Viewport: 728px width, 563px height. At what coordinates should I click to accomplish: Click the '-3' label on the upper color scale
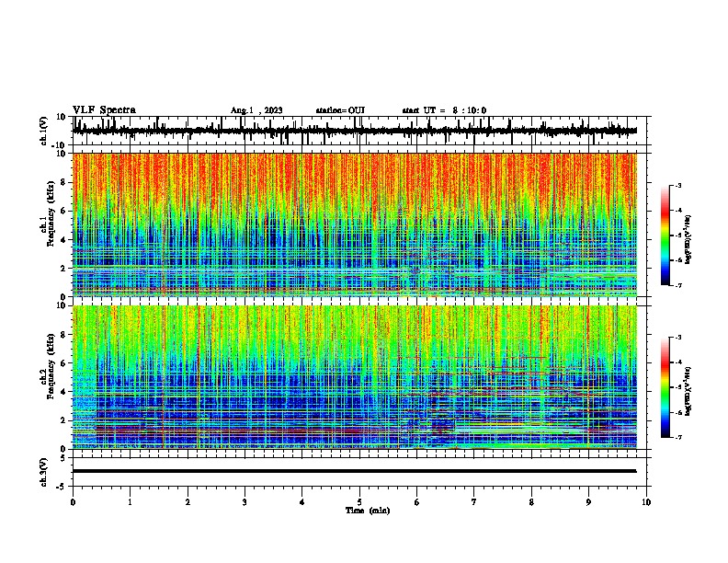[x=677, y=186]
